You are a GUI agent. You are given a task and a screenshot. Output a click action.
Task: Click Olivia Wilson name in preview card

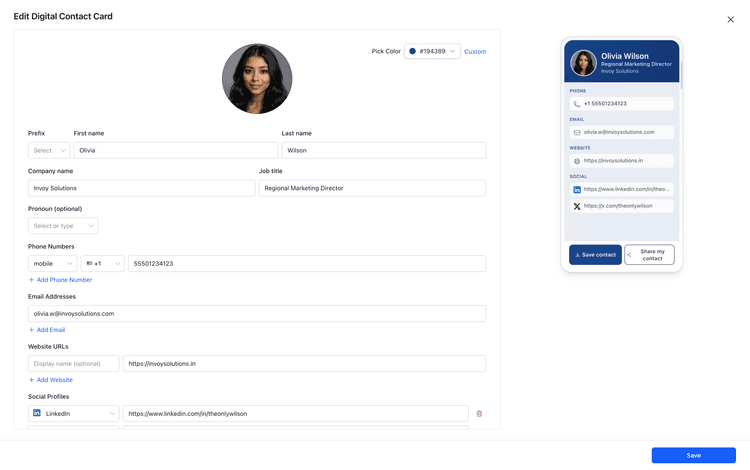click(625, 56)
